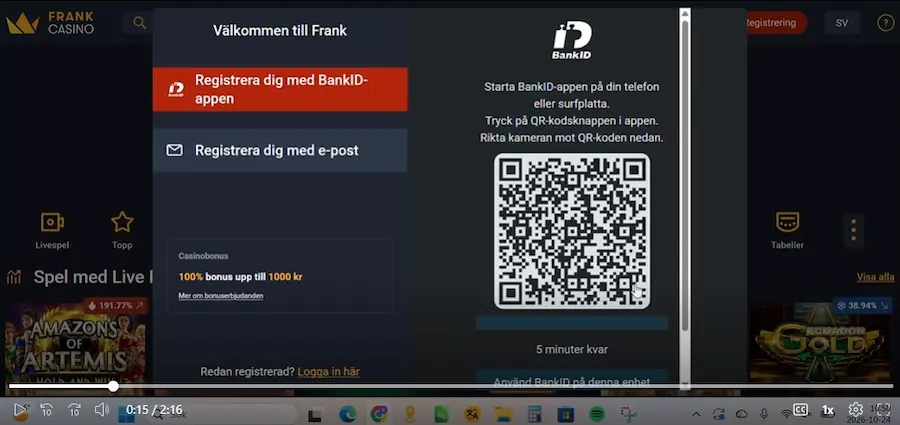The height and width of the screenshot is (425, 900).
Task: Open the search magnifier on Frank Casino
Action: [x=139, y=23]
